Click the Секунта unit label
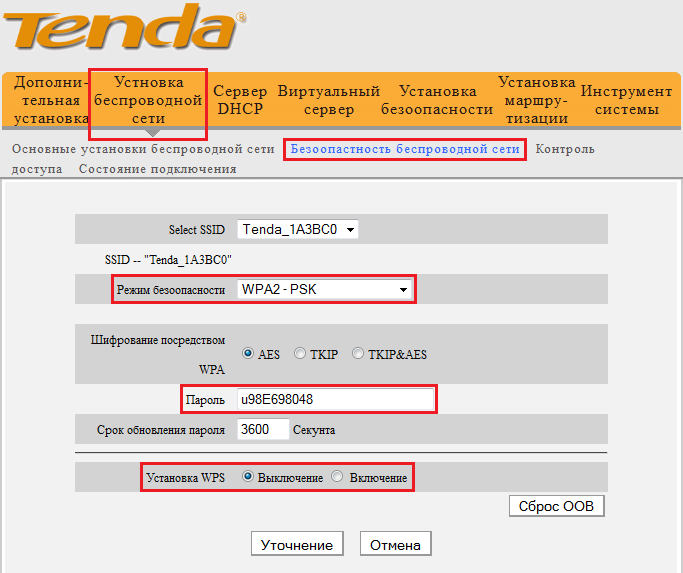This screenshot has height=573, width=683. coord(314,430)
